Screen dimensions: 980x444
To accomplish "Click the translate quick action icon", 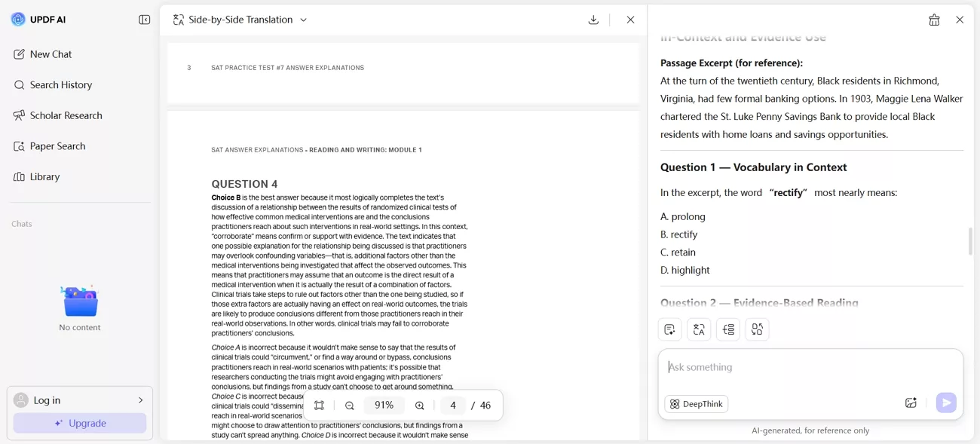I will (699, 329).
